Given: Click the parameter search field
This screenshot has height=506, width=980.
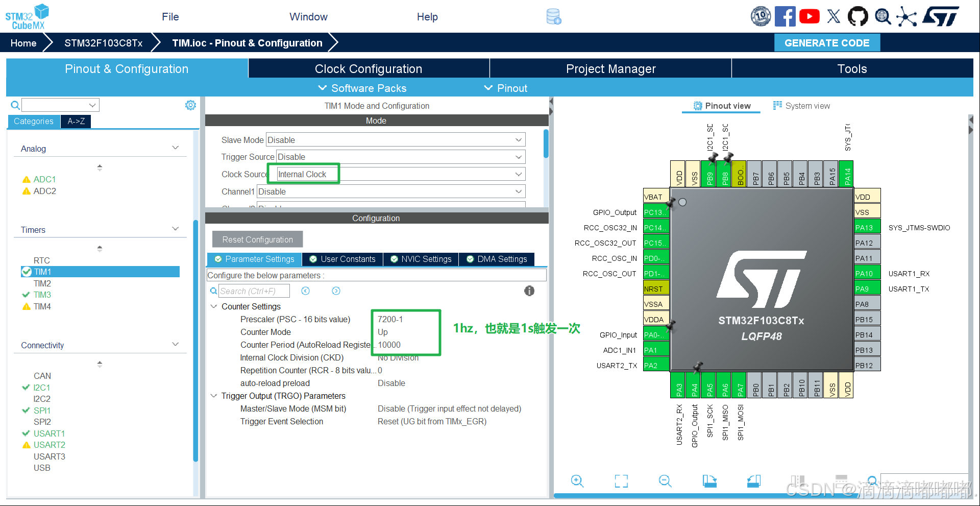Looking at the screenshot, I should pyautogui.click(x=254, y=291).
